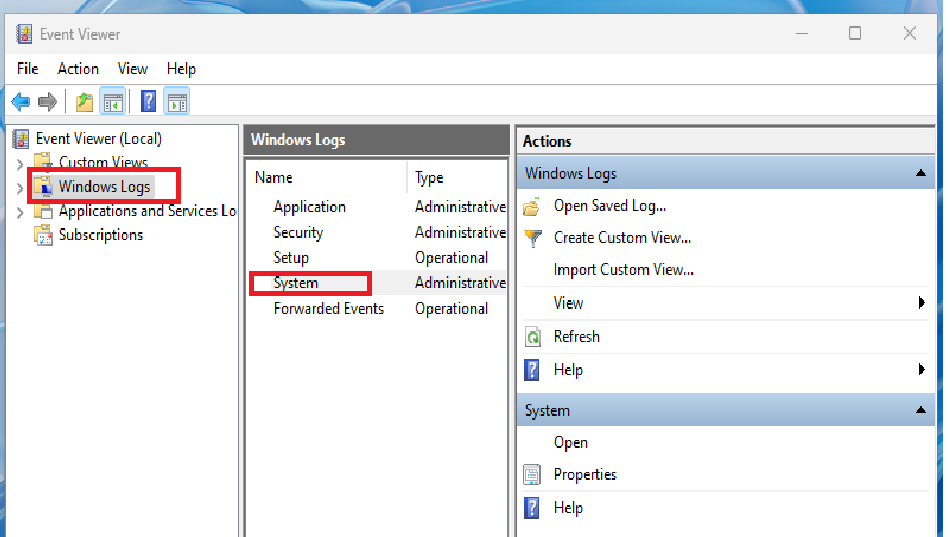This screenshot has width=950, height=537.
Task: Click Help icon under Windows Logs actions
Action: 531,370
